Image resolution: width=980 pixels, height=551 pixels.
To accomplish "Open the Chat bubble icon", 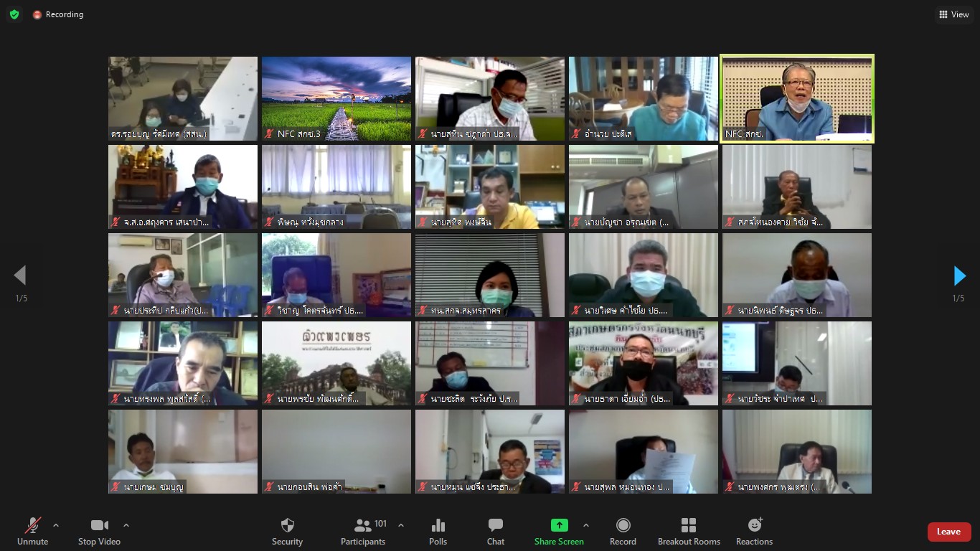I will click(496, 525).
